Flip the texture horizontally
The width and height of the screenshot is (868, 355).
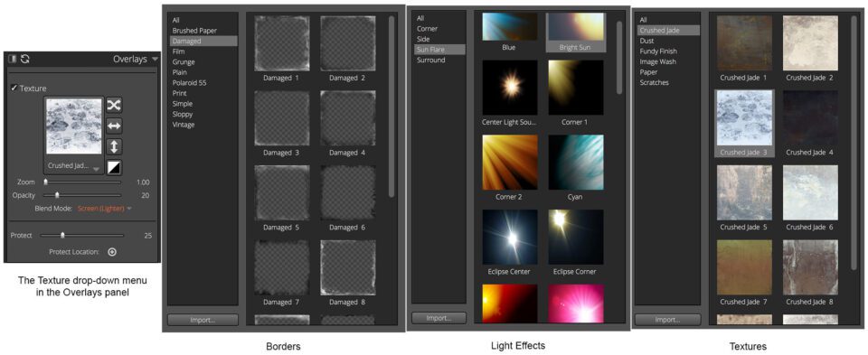pyautogui.click(x=114, y=126)
